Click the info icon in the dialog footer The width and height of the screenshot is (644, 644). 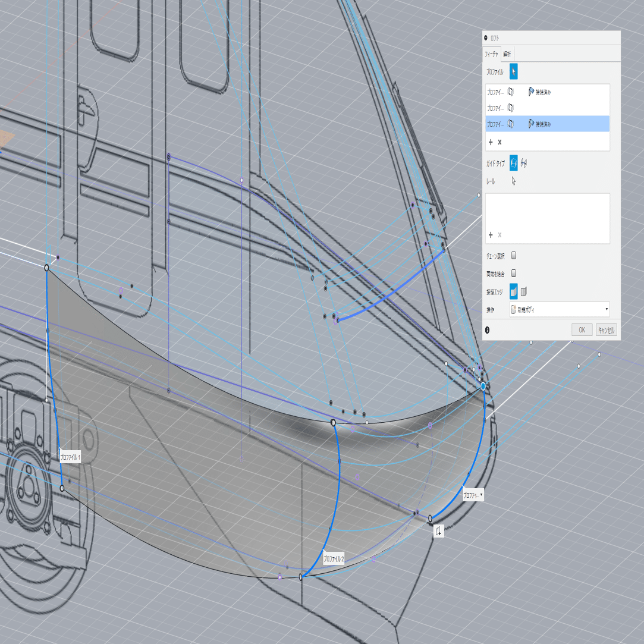(x=487, y=330)
